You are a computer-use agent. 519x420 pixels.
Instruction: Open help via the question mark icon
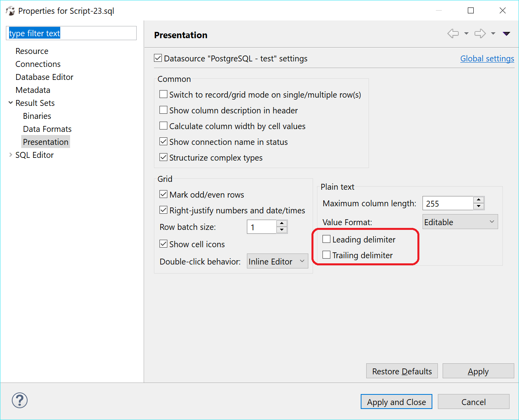tap(19, 400)
